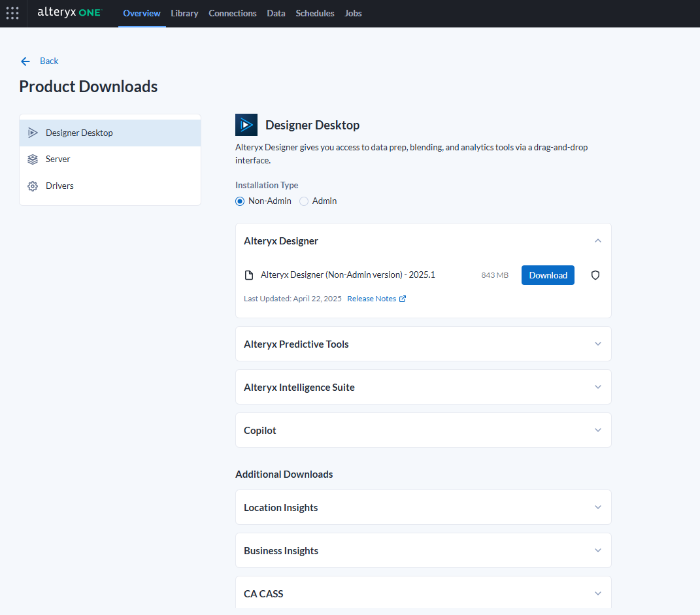Image resolution: width=700 pixels, height=615 pixels.
Task: Click the external link icon after Release Notes
Action: pos(403,299)
